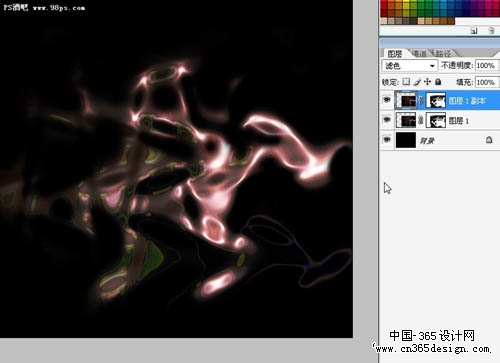Hide the 图层 1 layer
500x363 pixels.
387,119
